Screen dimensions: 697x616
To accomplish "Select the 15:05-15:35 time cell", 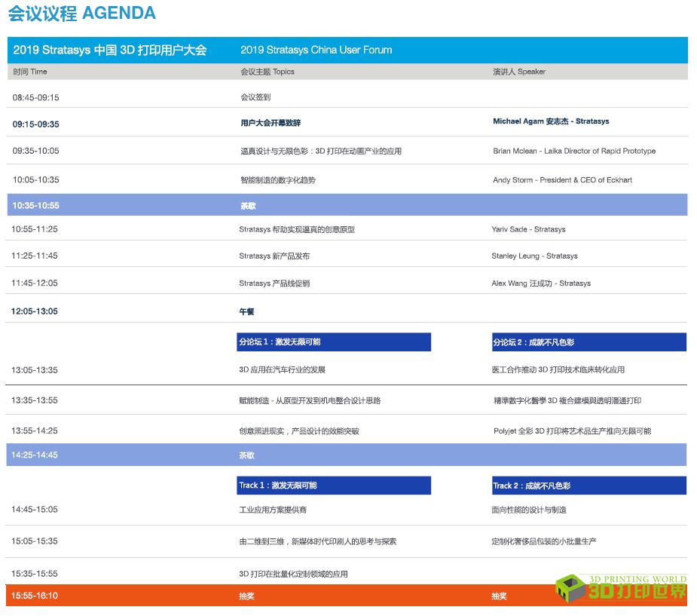I will click(x=34, y=541).
